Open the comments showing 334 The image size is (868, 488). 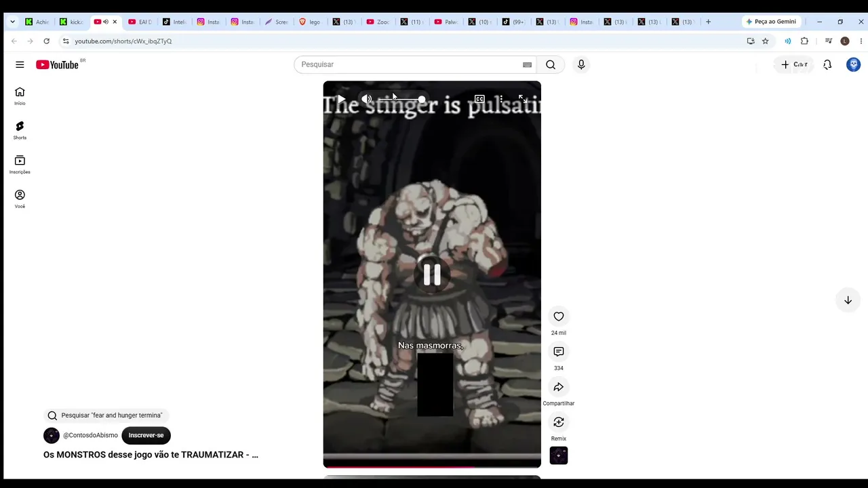coord(559,352)
